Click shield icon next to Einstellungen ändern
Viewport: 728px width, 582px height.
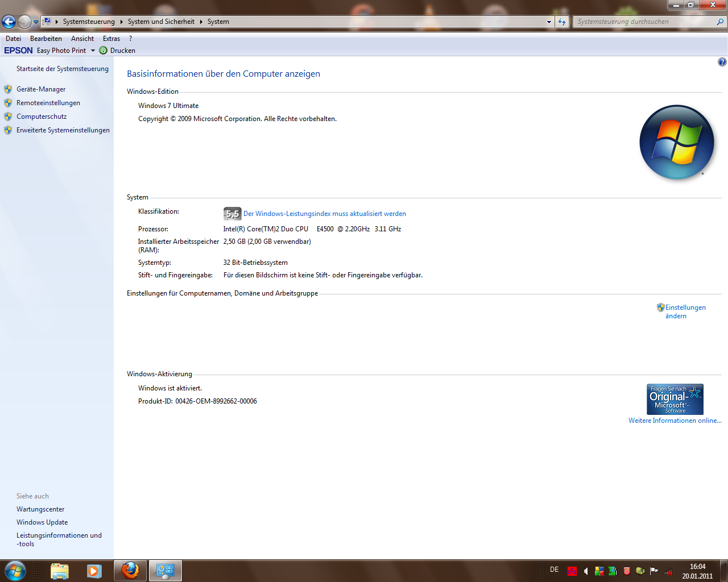click(661, 307)
